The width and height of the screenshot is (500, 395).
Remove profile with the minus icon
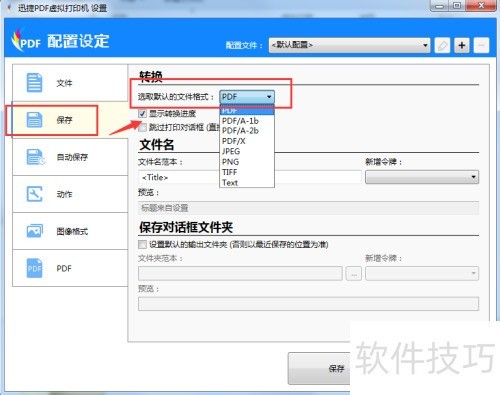point(481,45)
